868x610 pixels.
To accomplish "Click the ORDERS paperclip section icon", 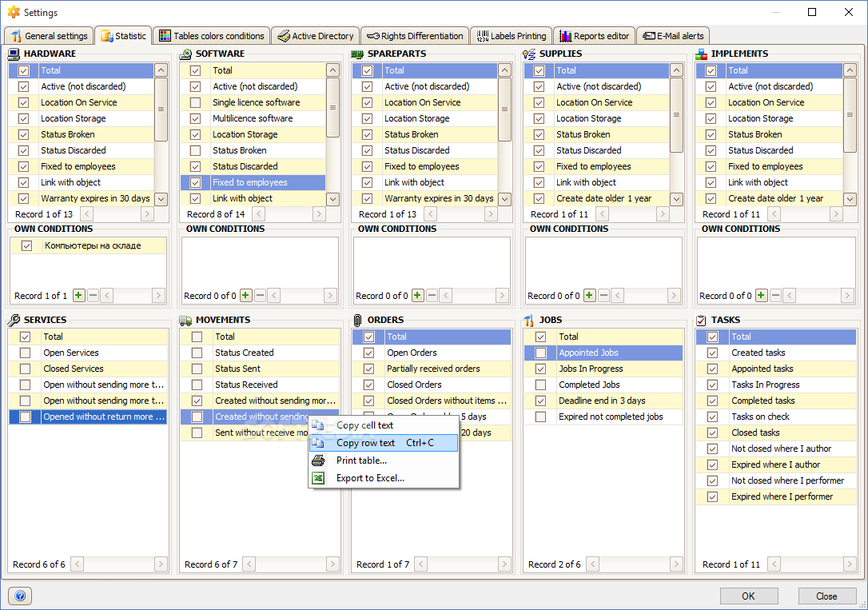I will point(357,320).
